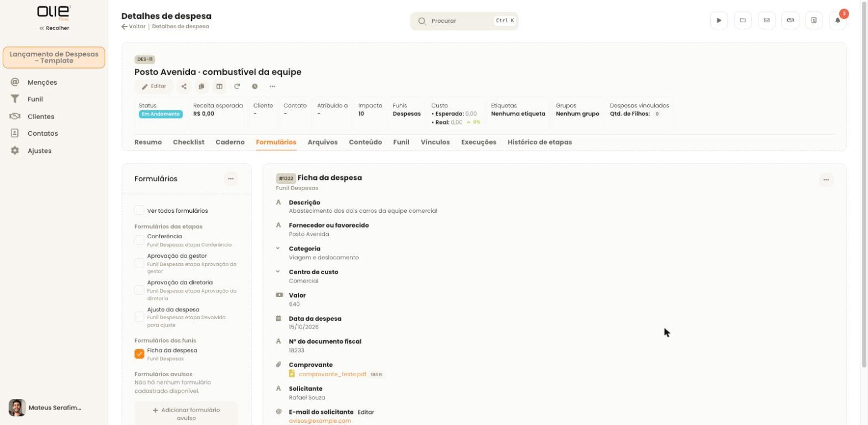
Task: Open notifications bell with 3 badge
Action: [838, 21]
